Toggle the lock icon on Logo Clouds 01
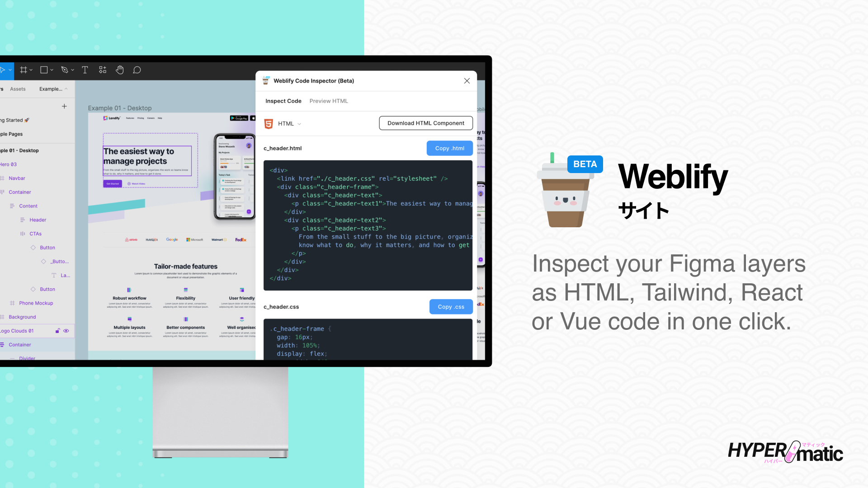 point(58,331)
